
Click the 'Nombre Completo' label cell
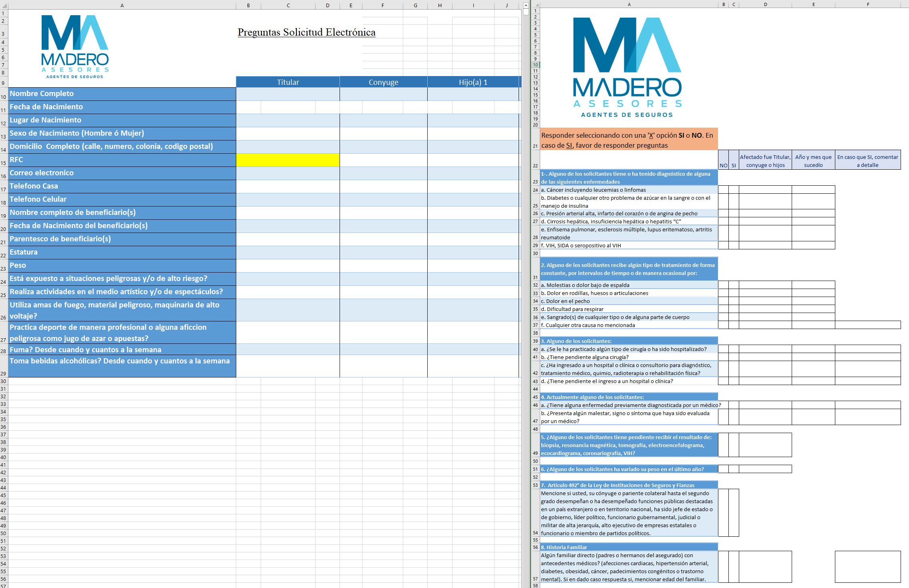(122, 94)
